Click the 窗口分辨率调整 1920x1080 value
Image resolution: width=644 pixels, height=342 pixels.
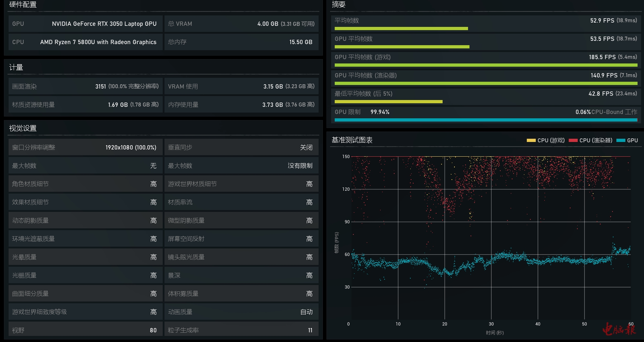pos(130,148)
